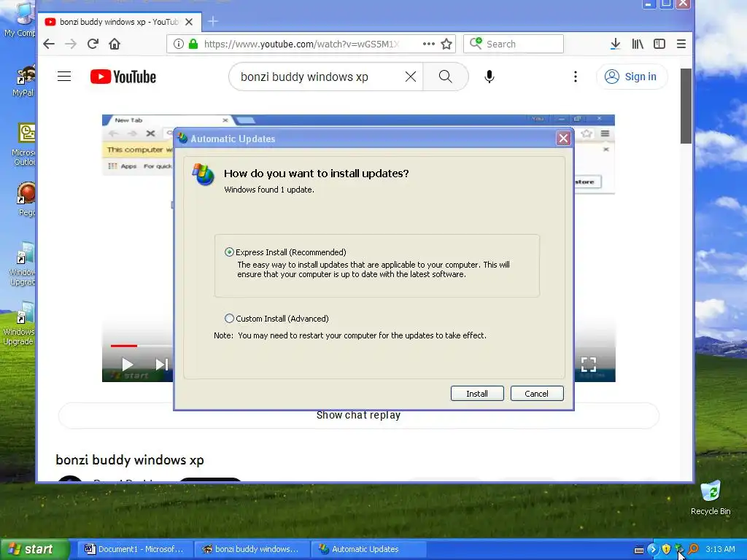Go forward in the browser
Viewport: 747px width, 560px height.
[71, 44]
